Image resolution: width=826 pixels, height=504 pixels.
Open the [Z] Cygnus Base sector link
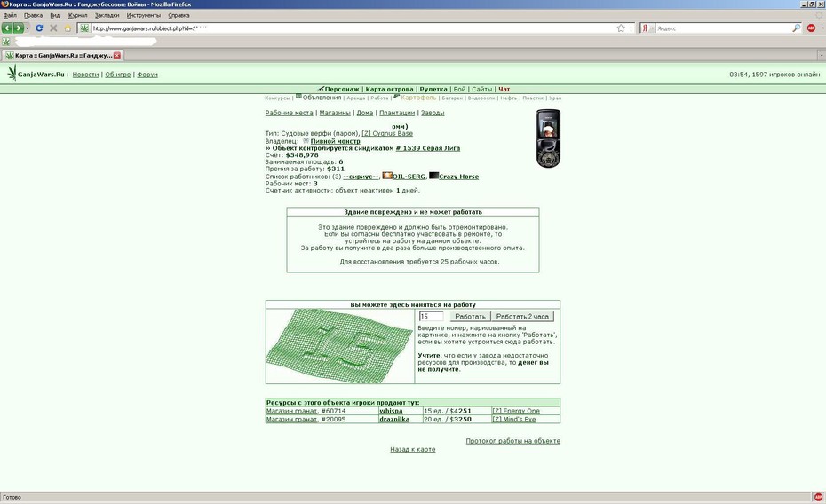(x=387, y=134)
